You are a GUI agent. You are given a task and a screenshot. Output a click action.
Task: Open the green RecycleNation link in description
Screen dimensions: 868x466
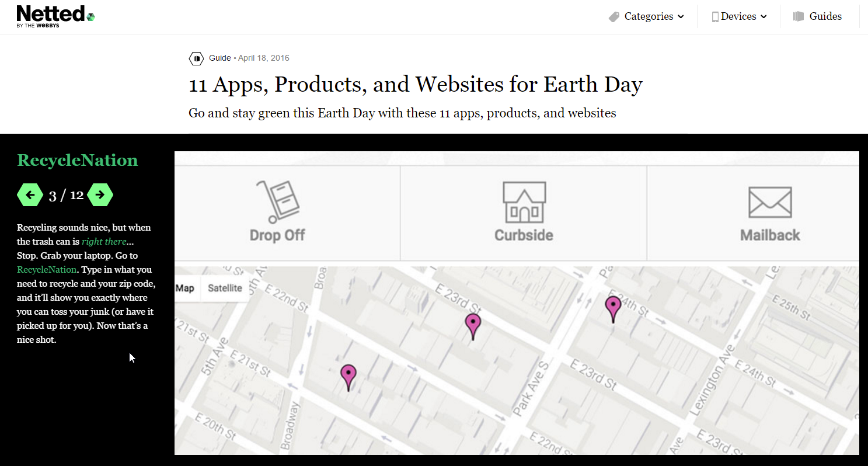coord(47,270)
